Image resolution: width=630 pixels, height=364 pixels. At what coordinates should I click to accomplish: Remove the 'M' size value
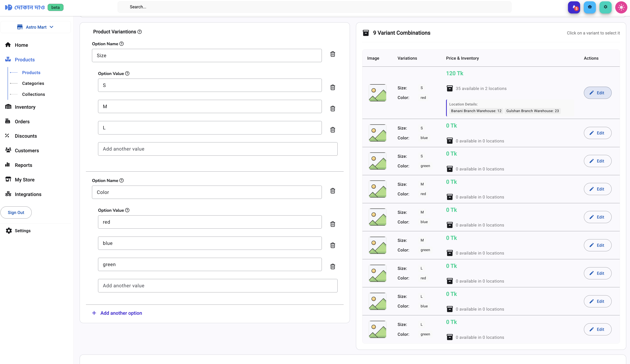click(332, 109)
